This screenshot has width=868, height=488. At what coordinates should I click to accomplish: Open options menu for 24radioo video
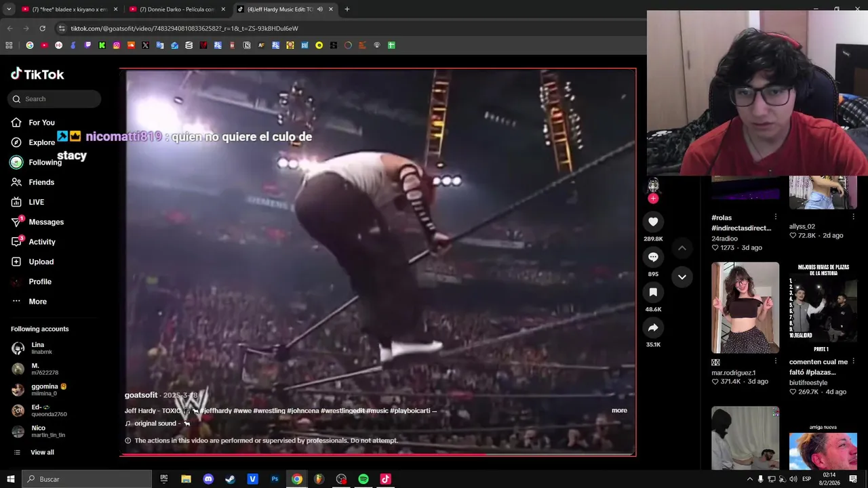click(776, 217)
